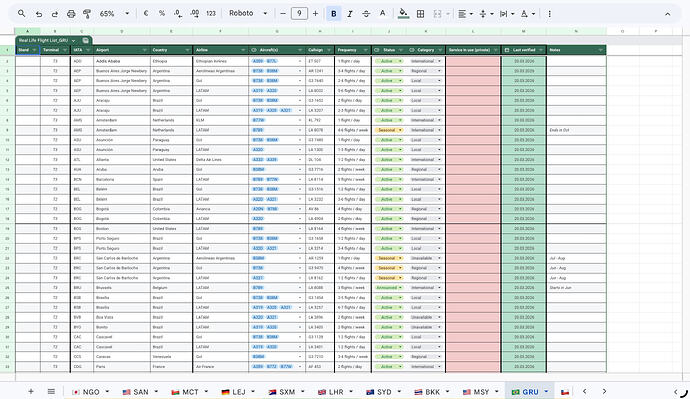Undo the last action
This screenshot has width=690, height=399.
[x=39, y=14]
